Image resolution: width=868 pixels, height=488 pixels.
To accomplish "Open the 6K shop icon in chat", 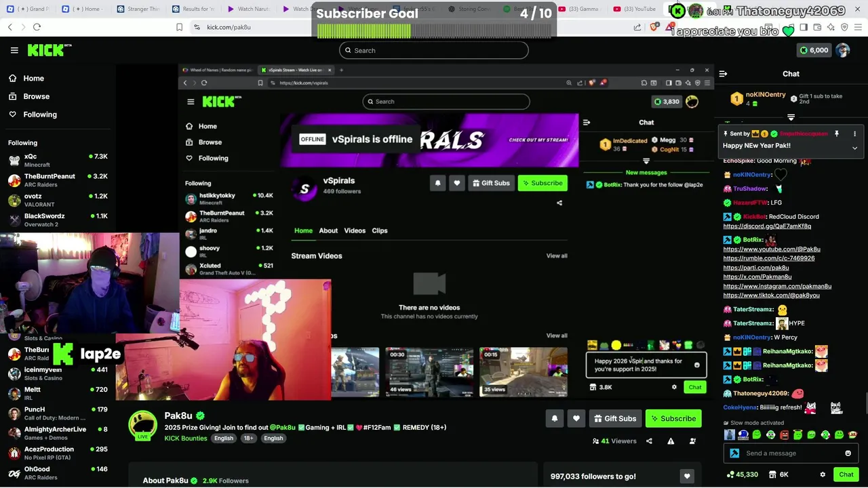I will tap(778, 475).
